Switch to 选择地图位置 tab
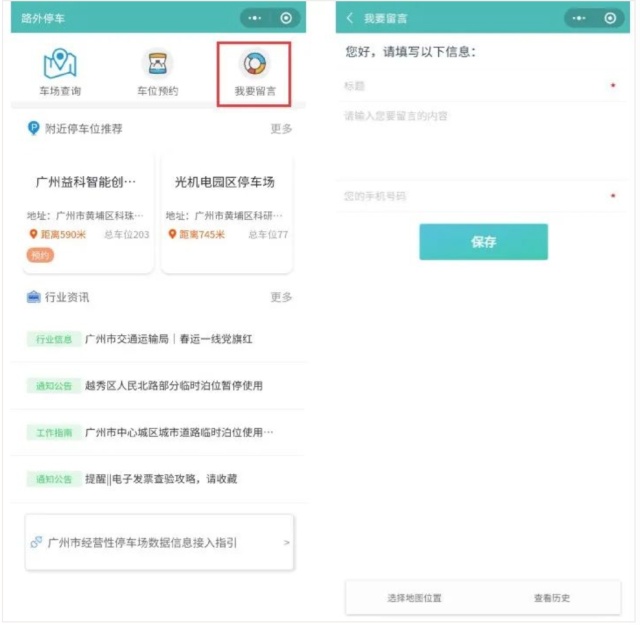The image size is (640, 625). tap(414, 598)
